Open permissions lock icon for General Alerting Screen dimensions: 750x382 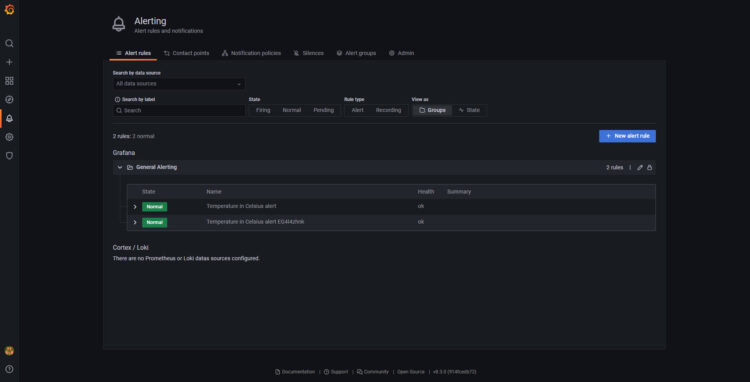650,168
